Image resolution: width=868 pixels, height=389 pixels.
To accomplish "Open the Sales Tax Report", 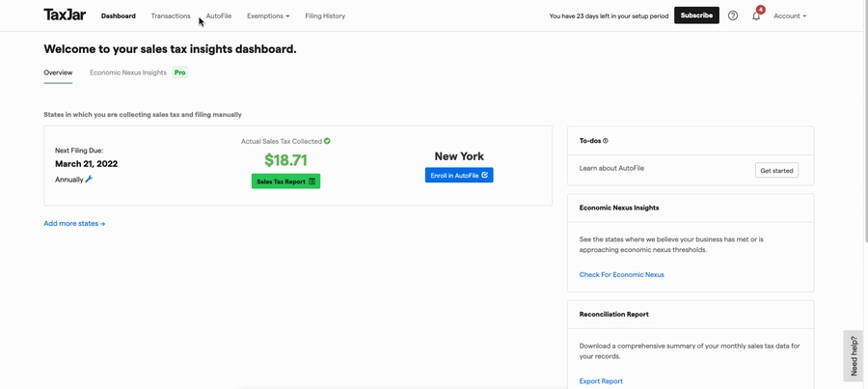I will pyautogui.click(x=285, y=181).
